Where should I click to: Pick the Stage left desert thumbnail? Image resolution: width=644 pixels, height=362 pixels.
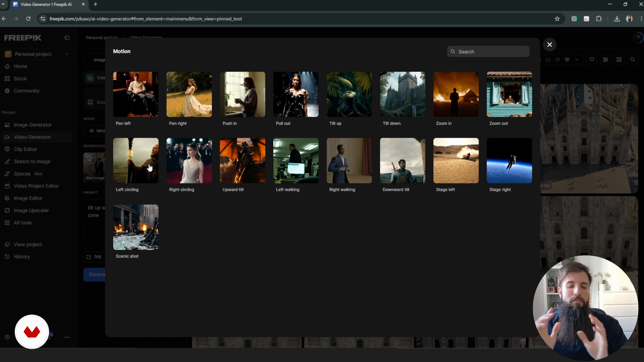coord(456,161)
